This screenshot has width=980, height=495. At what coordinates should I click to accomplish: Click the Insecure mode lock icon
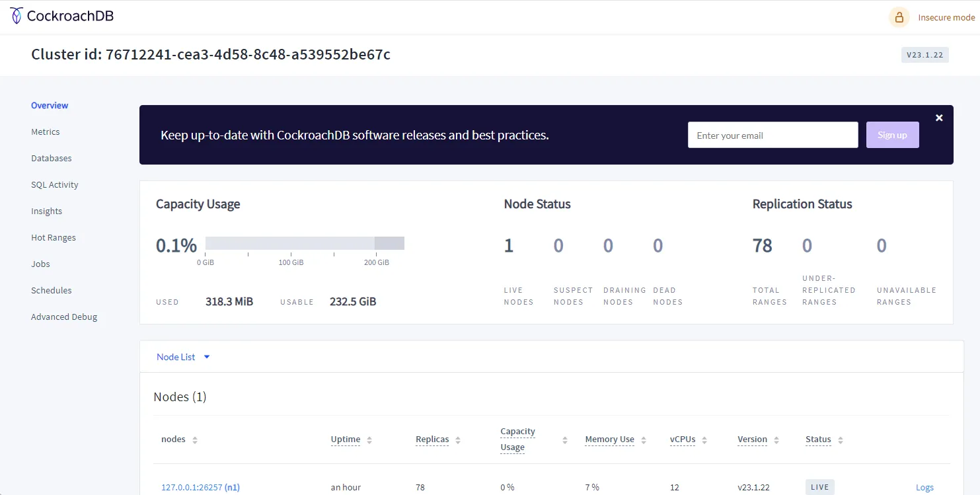899,18
